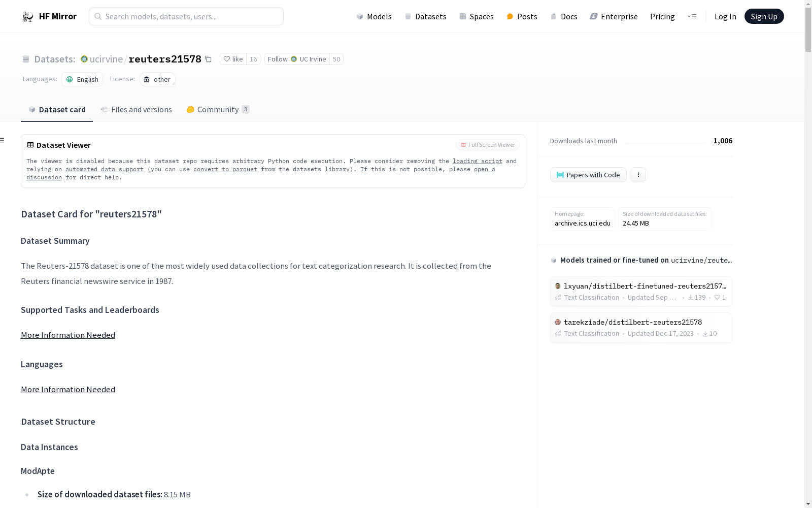Open the more navigation menu icon
Image resolution: width=812 pixels, height=508 pixels.
[692, 16]
